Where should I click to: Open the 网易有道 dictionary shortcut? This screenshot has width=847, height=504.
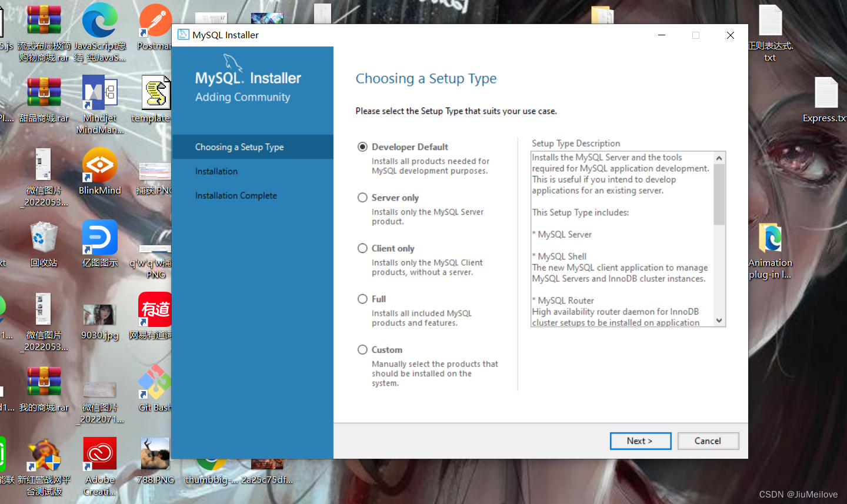pos(155,316)
